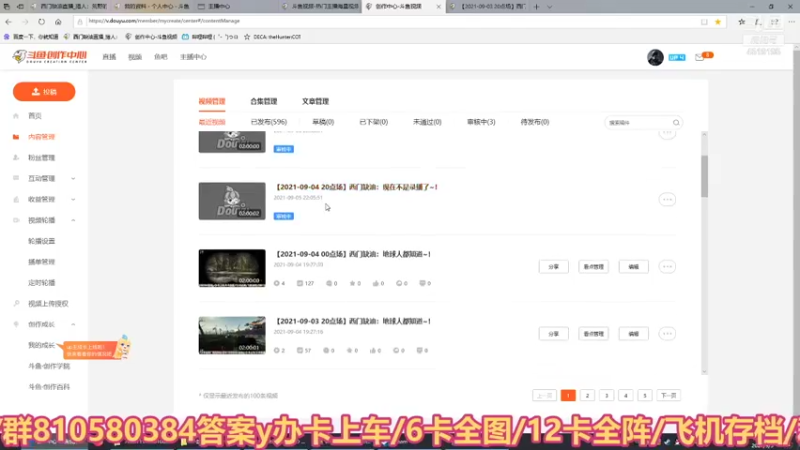Open a new browser tab
Screen dimensions: 800x450
click(x=536, y=7)
